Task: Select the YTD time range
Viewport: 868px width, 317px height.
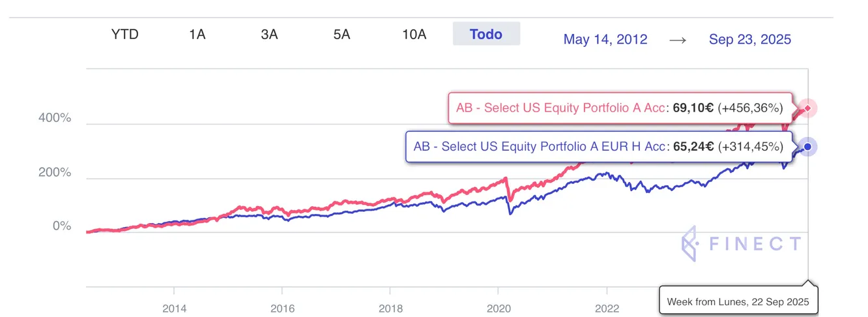Action: click(124, 35)
